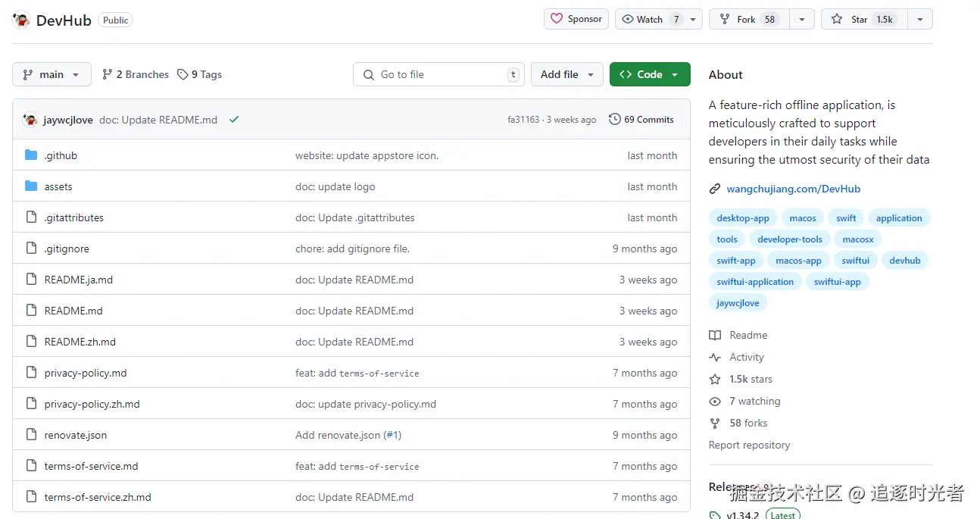This screenshot has width=980, height=519.
Task: Click the search icon in Go to file
Action: (369, 74)
